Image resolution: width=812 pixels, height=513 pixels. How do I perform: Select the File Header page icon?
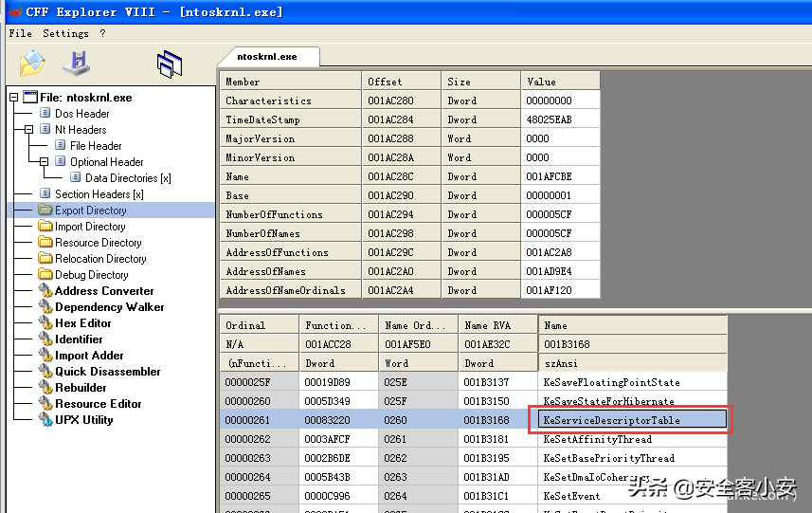pyautogui.click(x=61, y=145)
